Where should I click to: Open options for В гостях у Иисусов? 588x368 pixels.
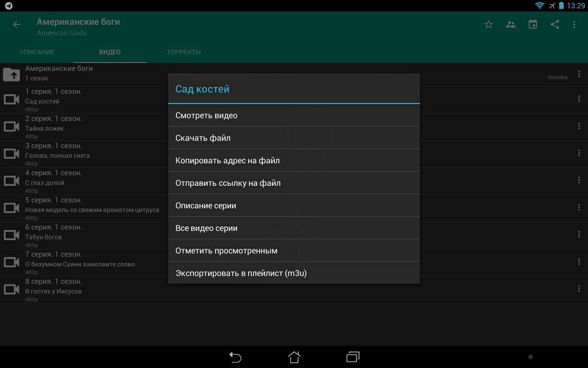[x=579, y=289]
